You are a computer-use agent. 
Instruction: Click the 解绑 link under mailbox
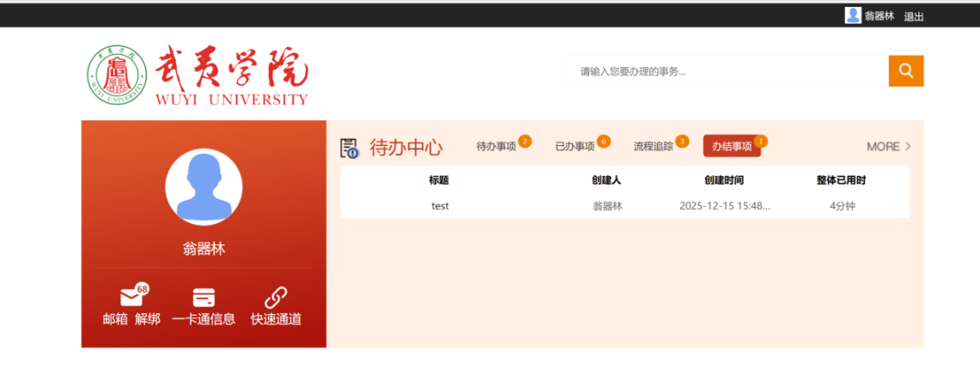tap(148, 319)
